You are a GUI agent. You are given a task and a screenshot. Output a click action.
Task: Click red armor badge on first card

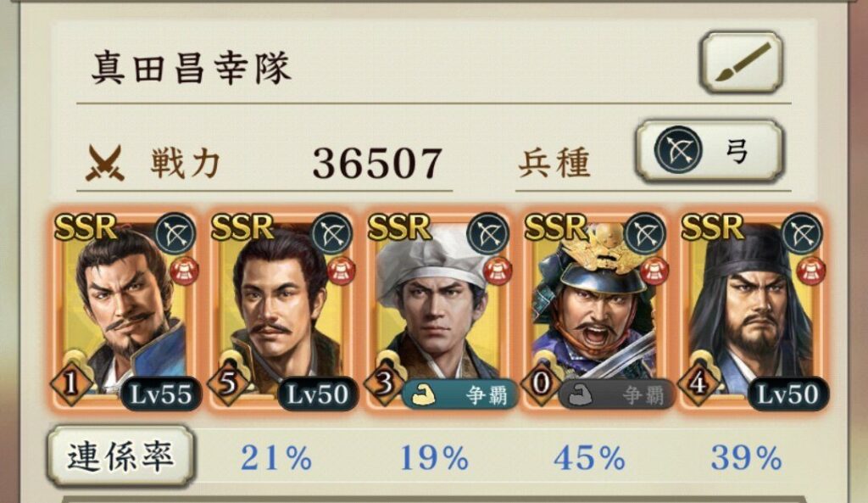pyautogui.click(x=183, y=271)
